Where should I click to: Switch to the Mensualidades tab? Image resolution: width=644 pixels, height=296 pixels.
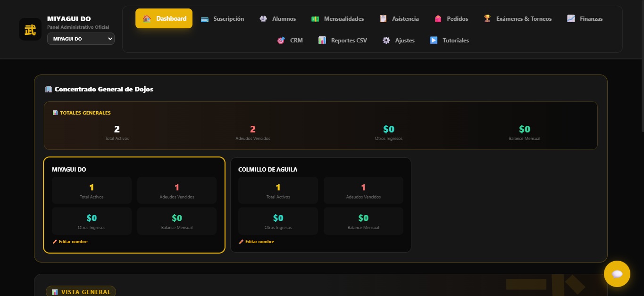click(x=337, y=19)
